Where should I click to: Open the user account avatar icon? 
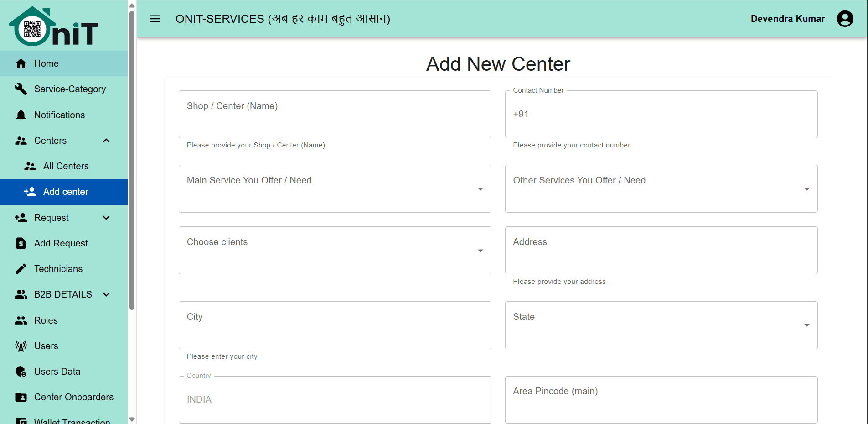845,19
